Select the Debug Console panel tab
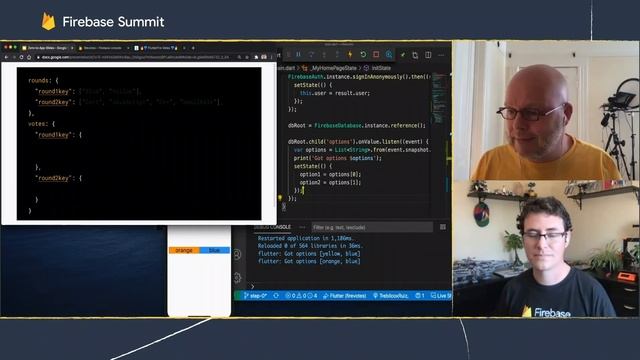Viewport: 640px width, 360px height. point(273,227)
